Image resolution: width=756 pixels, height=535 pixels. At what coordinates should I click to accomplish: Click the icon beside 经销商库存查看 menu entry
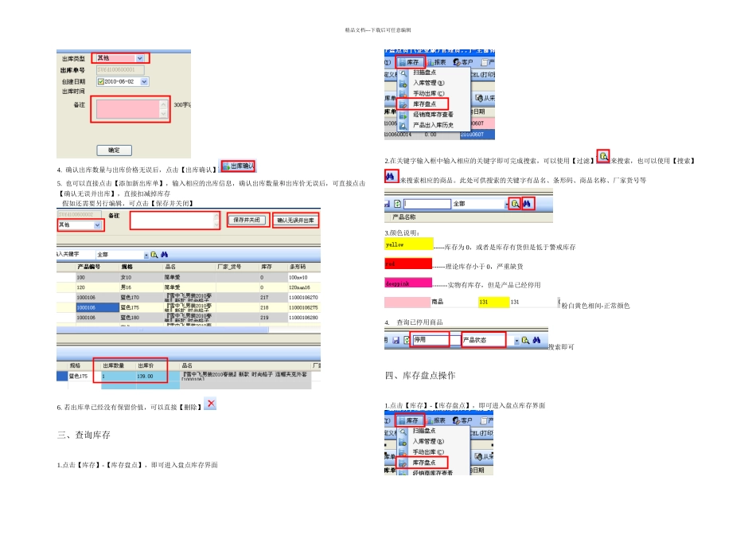(x=403, y=115)
